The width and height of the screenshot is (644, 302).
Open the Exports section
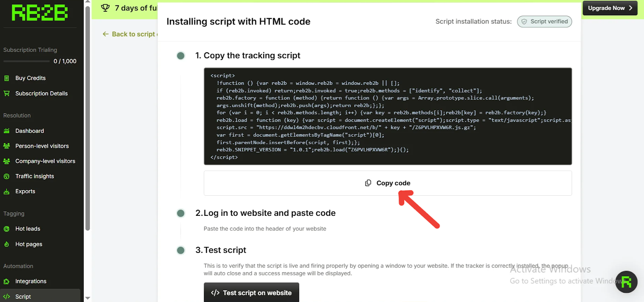[25, 192]
